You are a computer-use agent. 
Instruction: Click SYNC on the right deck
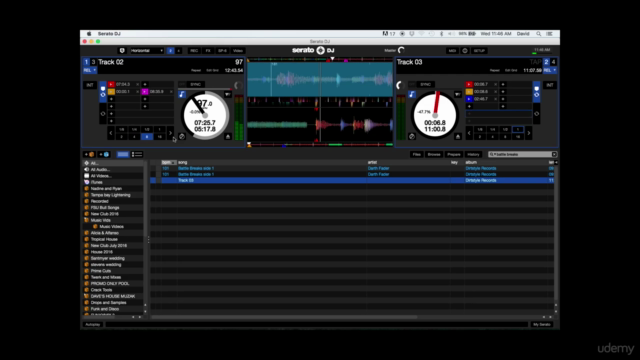tap(425, 84)
